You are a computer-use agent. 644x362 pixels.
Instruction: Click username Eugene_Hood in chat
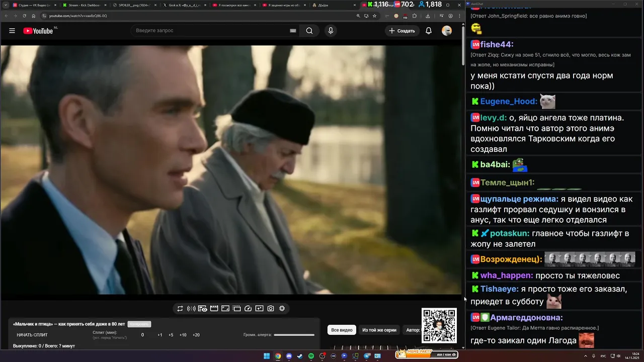[509, 102]
